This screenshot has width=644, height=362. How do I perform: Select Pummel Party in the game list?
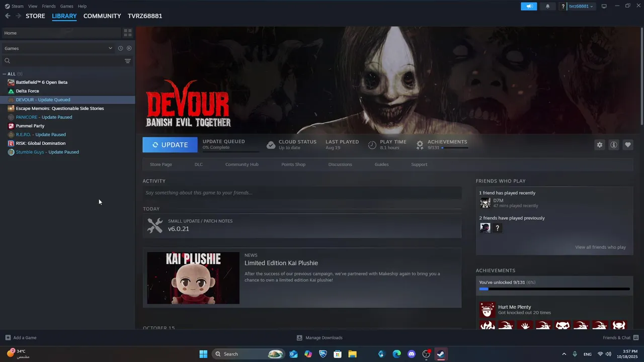point(67,126)
